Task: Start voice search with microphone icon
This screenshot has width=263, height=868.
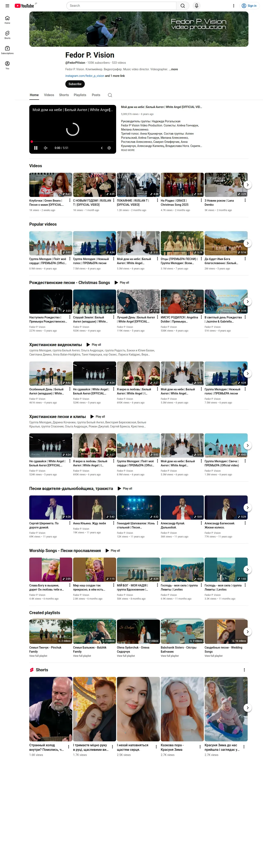Action: pos(196,6)
